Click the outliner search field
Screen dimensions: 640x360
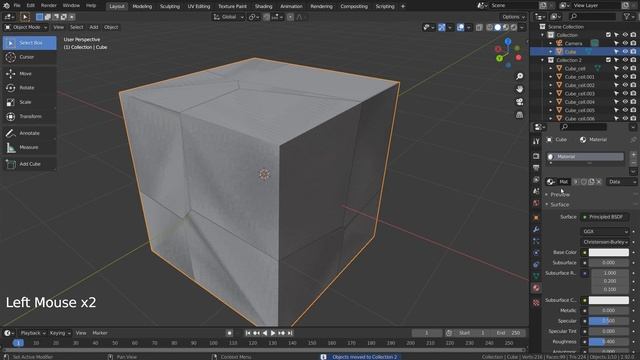pyautogui.click(x=593, y=16)
